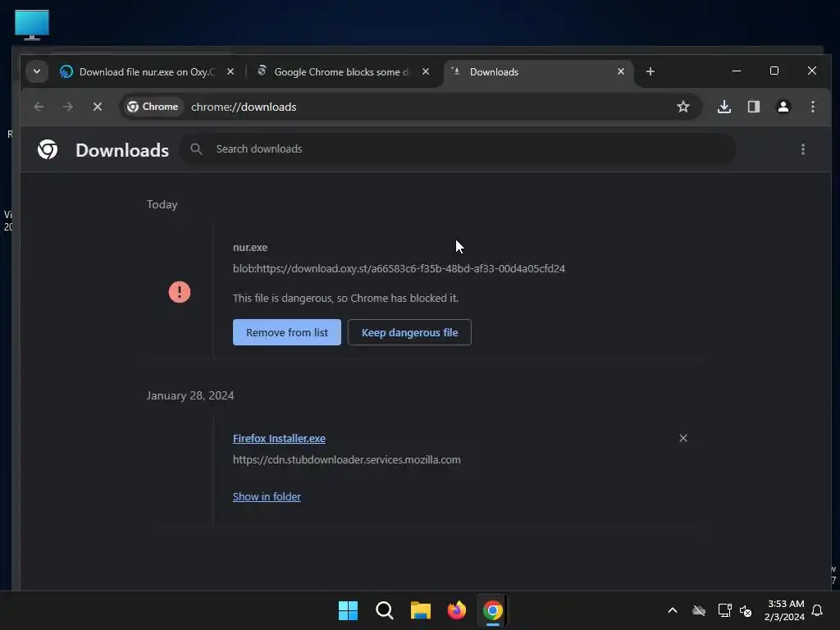Viewport: 840px width, 630px height.
Task: Open the Windows Start menu
Action: click(x=348, y=610)
